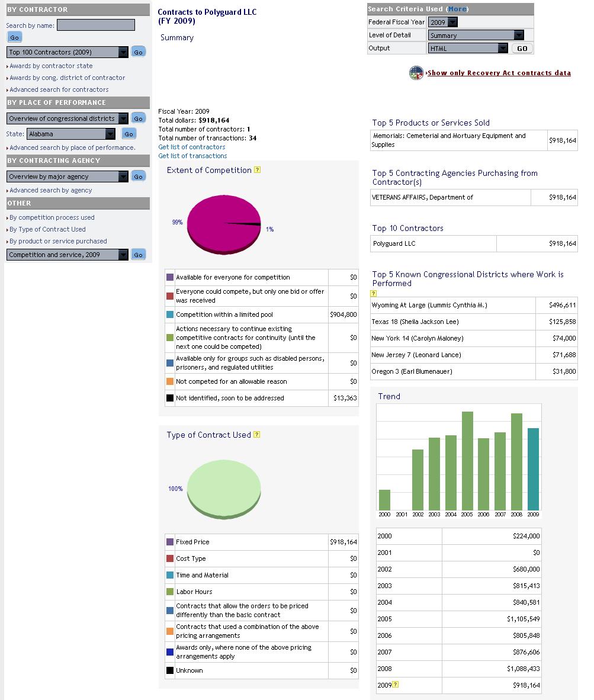594x700 pixels.
Task: Click the 2000 trend value $224,000
Action: 526,536
